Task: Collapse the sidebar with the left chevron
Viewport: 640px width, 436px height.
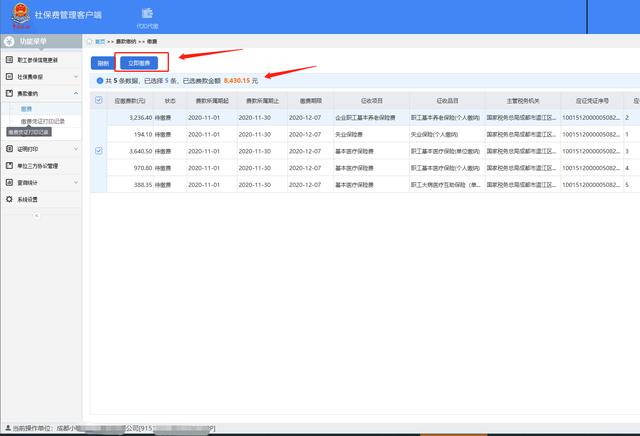Action: click(x=37, y=216)
